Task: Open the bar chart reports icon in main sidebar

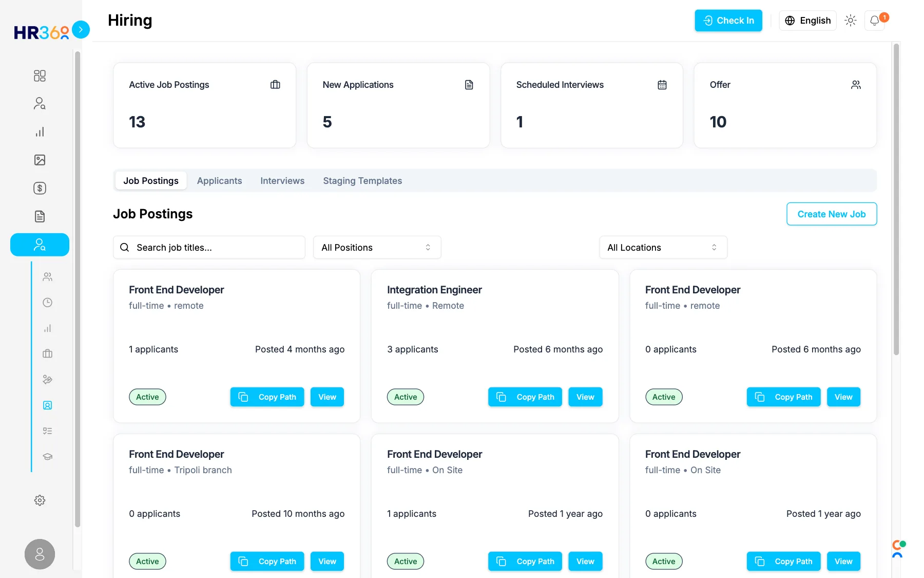Action: [40, 132]
